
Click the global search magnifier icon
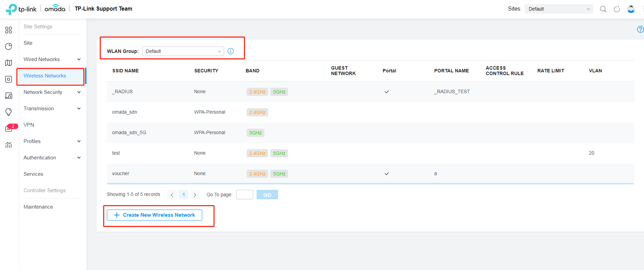(x=603, y=9)
